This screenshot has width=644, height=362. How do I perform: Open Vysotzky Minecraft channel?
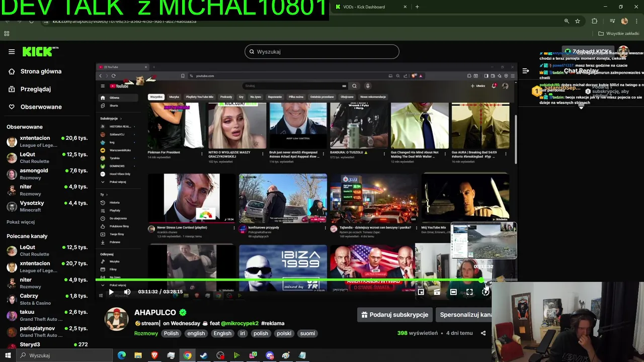[47, 206]
